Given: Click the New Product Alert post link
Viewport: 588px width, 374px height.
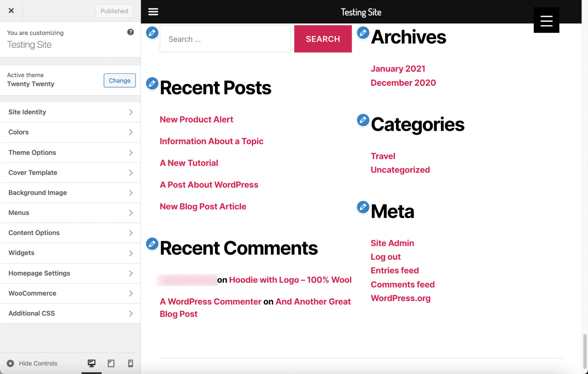Looking at the screenshot, I should coord(196,119).
